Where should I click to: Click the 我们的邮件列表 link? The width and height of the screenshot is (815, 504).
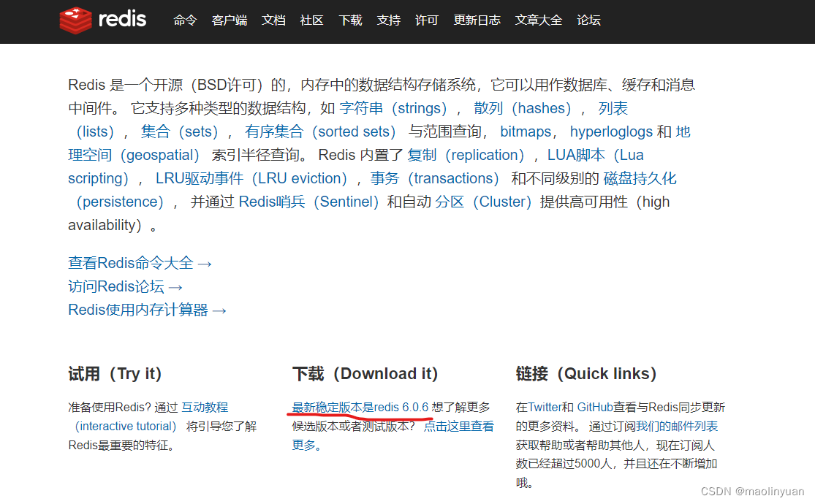click(677, 426)
